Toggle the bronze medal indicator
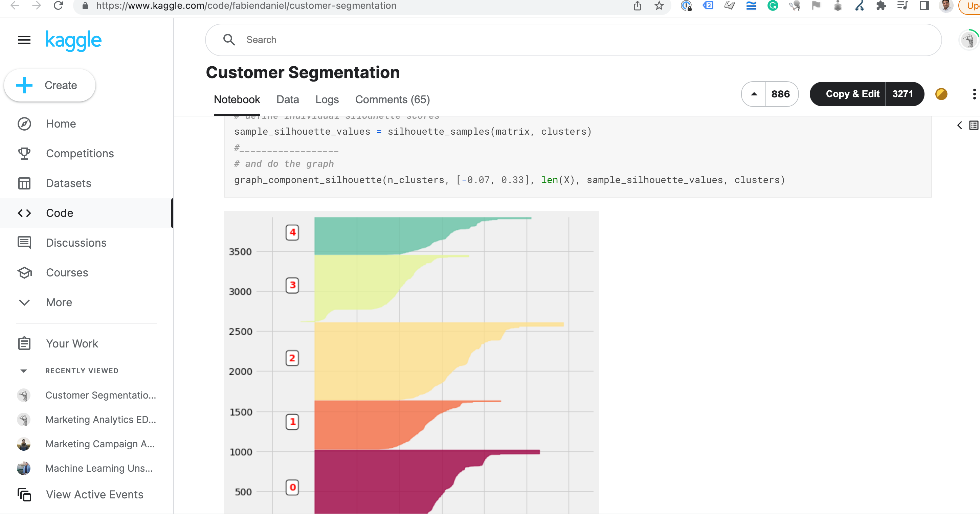 [941, 94]
